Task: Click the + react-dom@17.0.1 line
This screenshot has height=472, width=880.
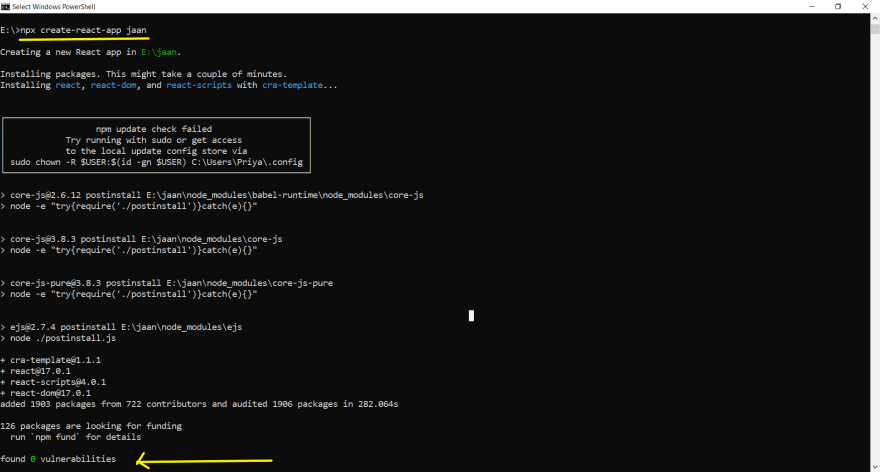Action: 45,393
